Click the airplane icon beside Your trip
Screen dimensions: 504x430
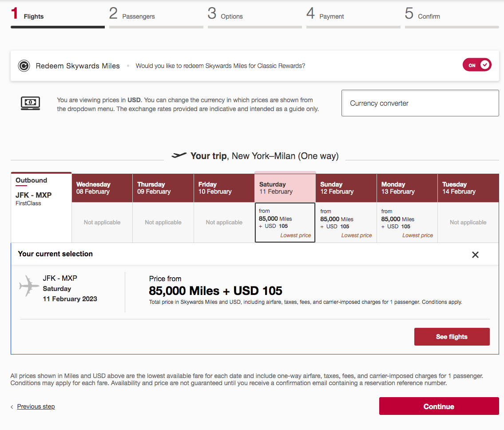(179, 155)
